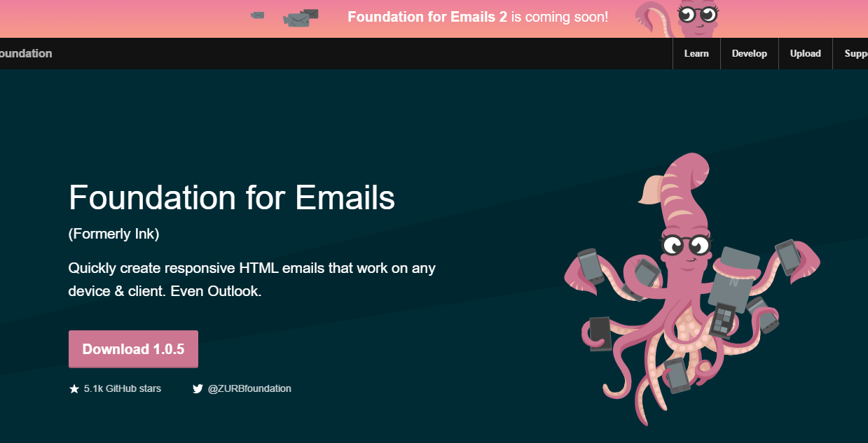
Task: Open the partially visible Support nav item
Action: click(x=855, y=54)
